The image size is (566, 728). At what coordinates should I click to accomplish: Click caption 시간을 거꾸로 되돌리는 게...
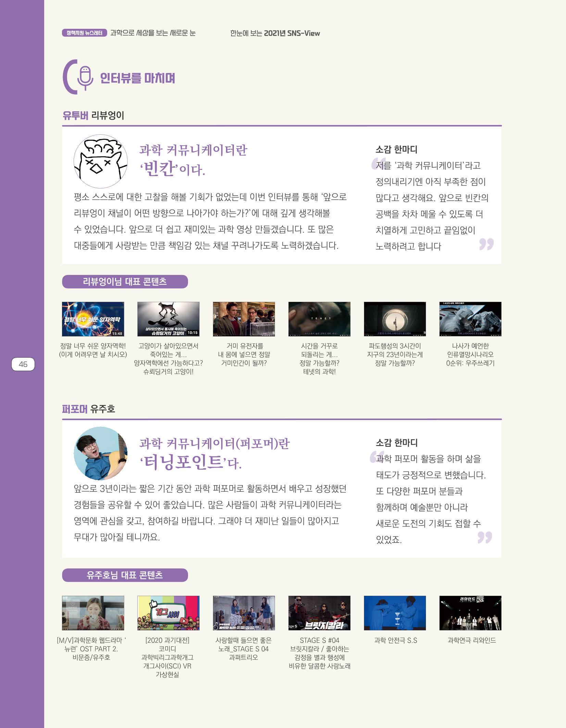point(319,359)
